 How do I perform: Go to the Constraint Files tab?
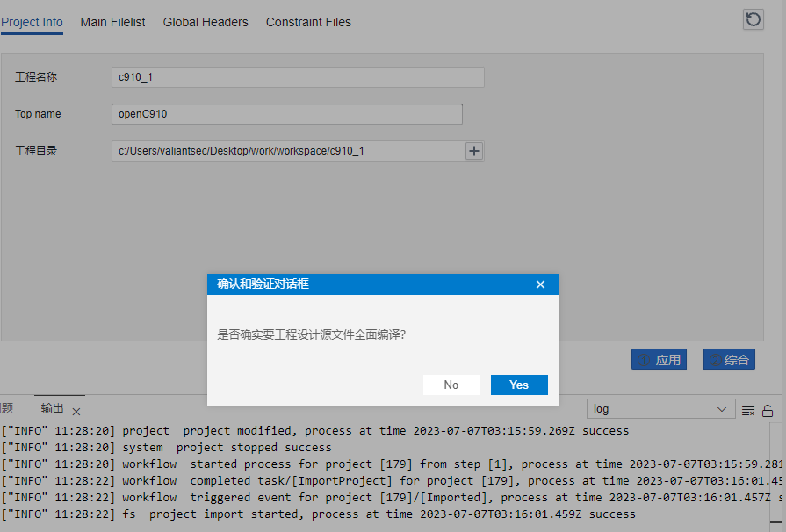(x=308, y=22)
